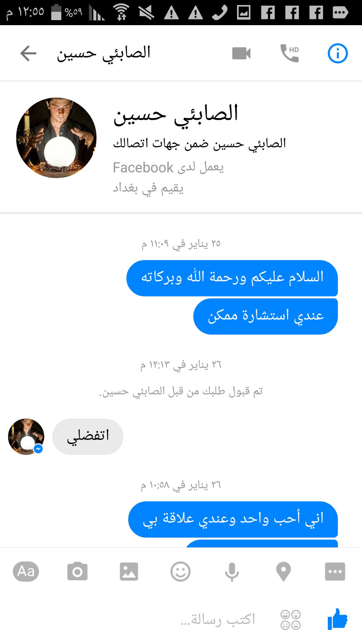Tap the 'اكتب رسالة' message input field
Screen dimensions: 362x644
pos(218,619)
